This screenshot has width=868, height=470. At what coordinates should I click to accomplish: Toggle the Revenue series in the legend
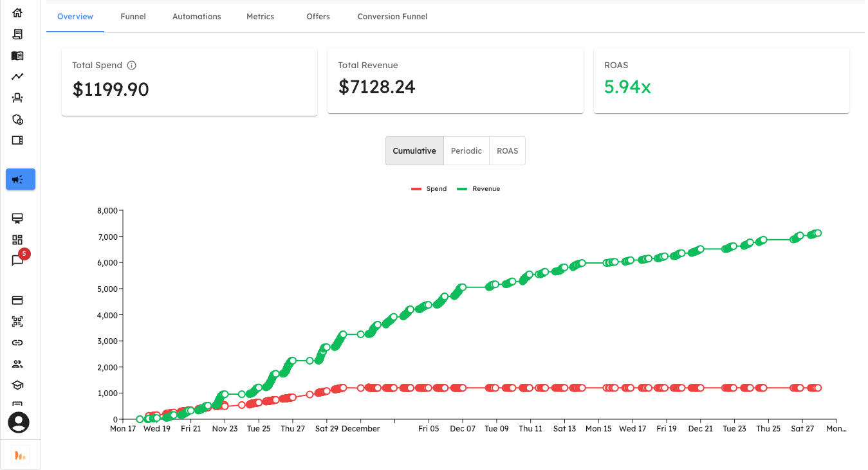click(x=478, y=188)
